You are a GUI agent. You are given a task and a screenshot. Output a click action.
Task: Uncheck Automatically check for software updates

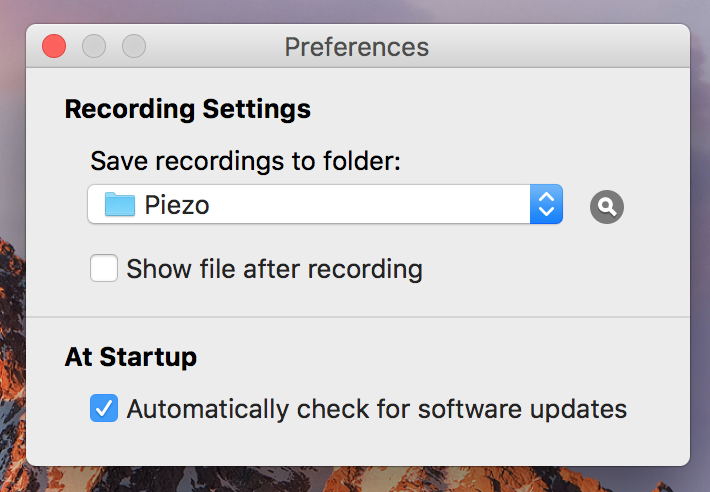click(104, 408)
